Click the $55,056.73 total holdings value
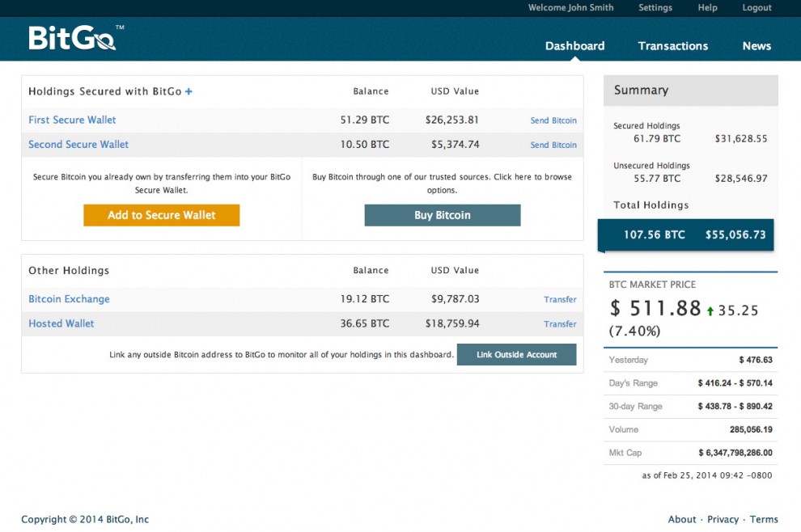801x532 pixels. [x=735, y=234]
